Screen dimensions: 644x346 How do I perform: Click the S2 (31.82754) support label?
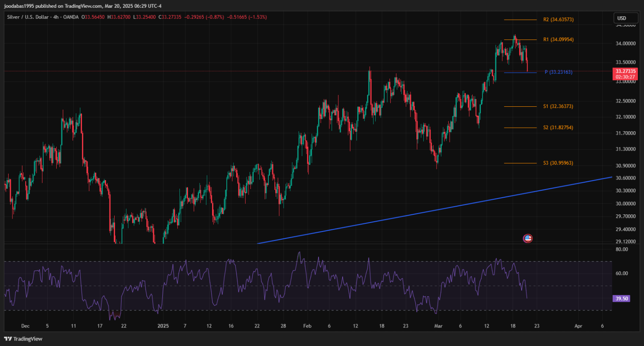[x=558, y=128]
